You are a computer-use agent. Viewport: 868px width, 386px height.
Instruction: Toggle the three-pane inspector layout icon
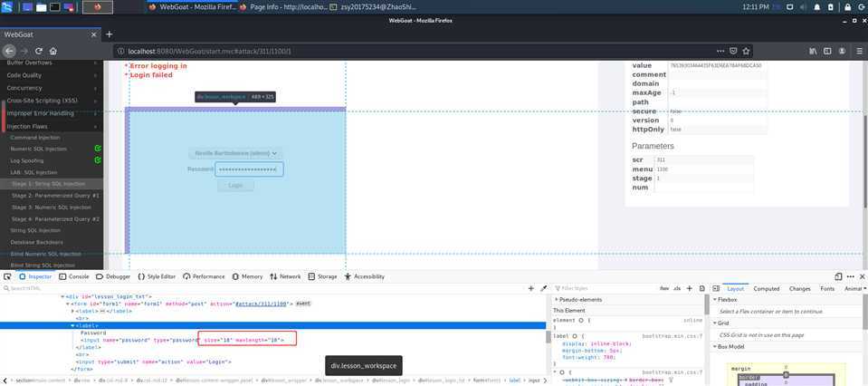[x=716, y=288]
